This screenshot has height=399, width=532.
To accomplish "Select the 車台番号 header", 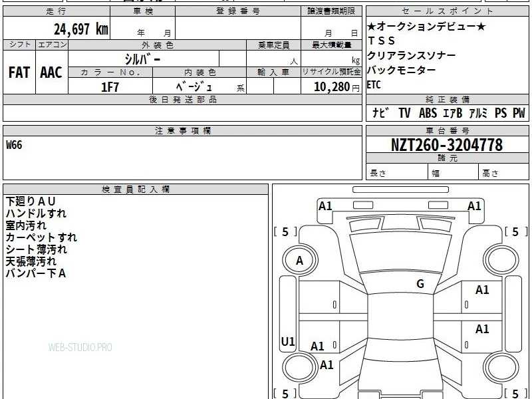I will (447, 130).
